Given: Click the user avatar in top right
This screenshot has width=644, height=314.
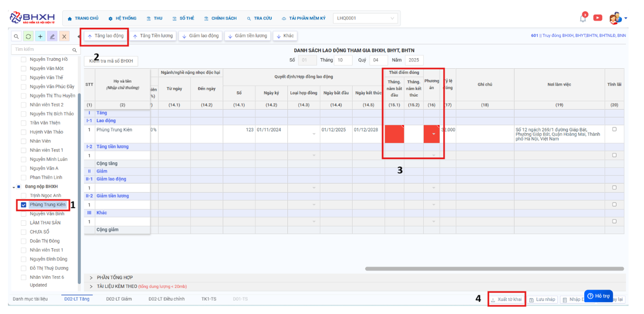Looking at the screenshot, I should [x=615, y=18].
